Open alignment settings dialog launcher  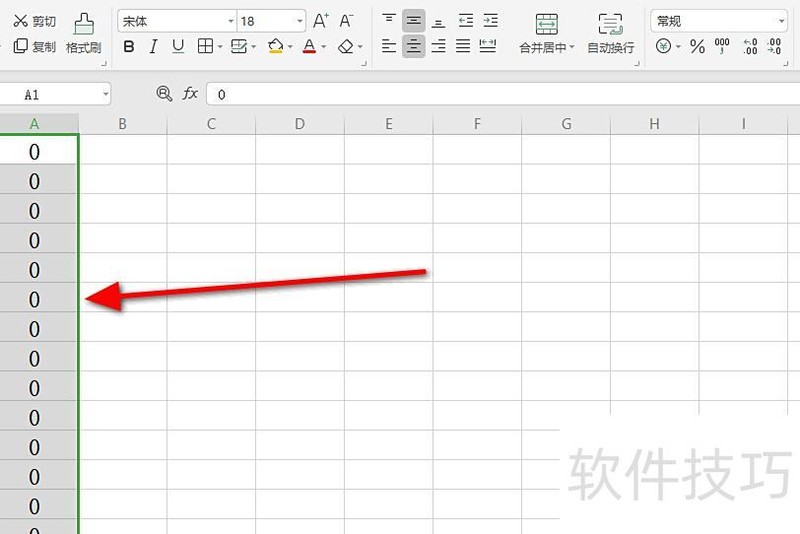(637, 64)
